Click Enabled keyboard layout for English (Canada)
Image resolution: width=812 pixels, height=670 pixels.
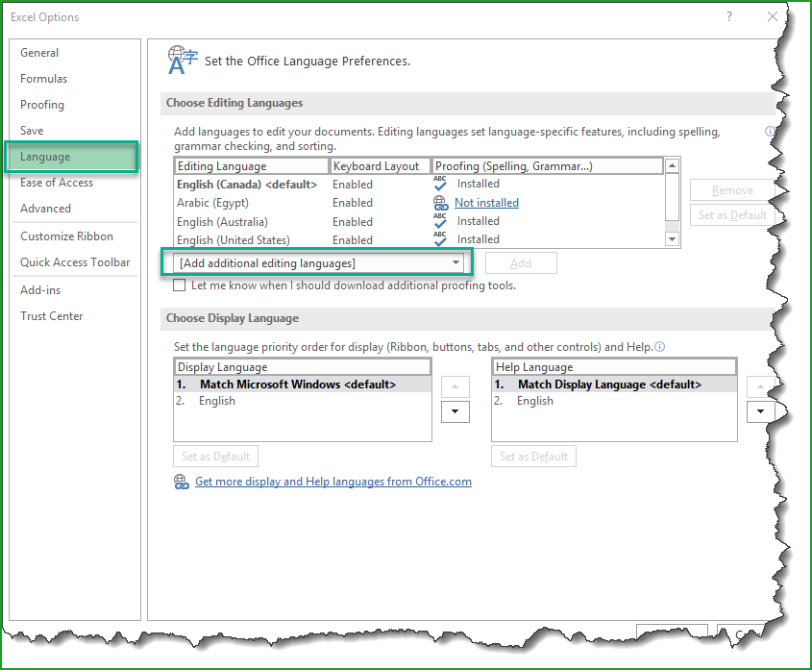(x=353, y=184)
